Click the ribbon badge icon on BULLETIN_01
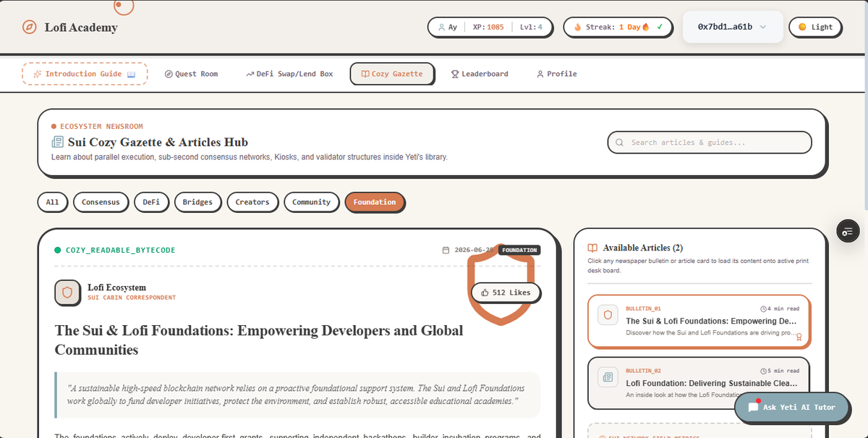This screenshot has height=438, width=868. coord(799,337)
